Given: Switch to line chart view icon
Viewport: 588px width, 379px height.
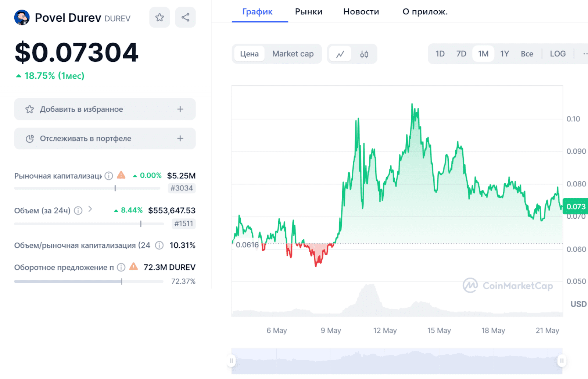Looking at the screenshot, I should (340, 54).
